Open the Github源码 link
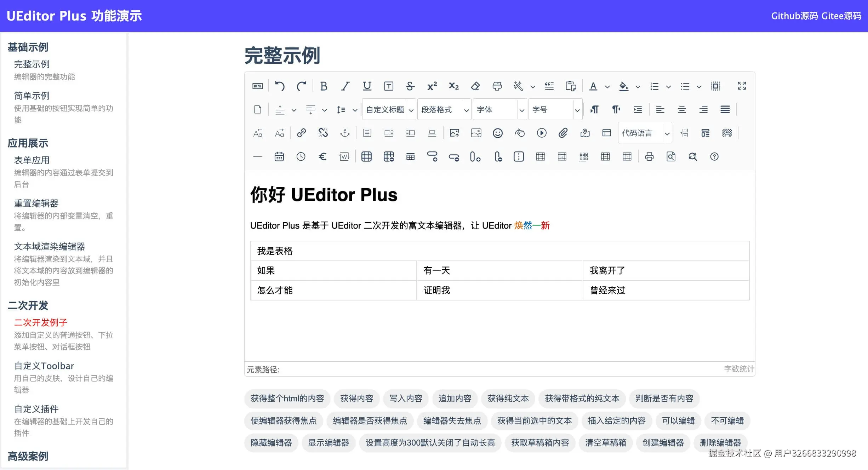Image resolution: width=868 pixels, height=470 pixels. 794,16
